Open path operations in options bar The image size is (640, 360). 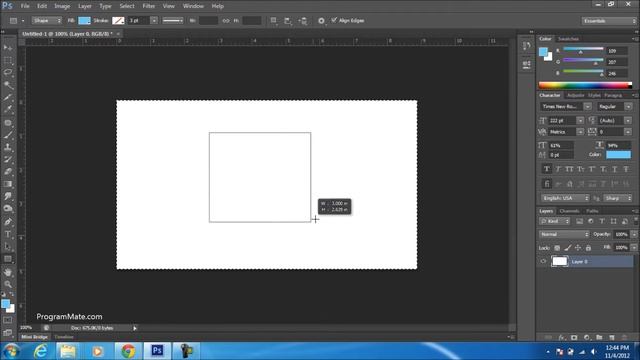pos(273,20)
